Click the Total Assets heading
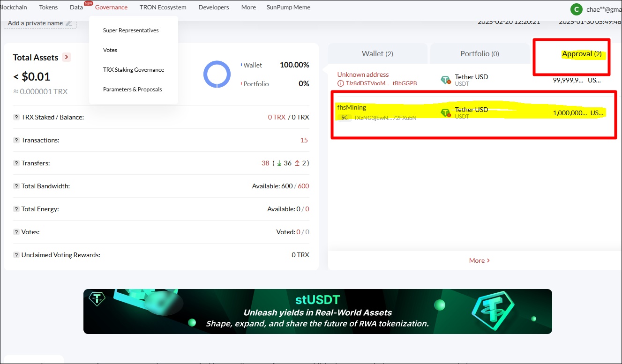Screen dimensions: 622x364 point(36,57)
